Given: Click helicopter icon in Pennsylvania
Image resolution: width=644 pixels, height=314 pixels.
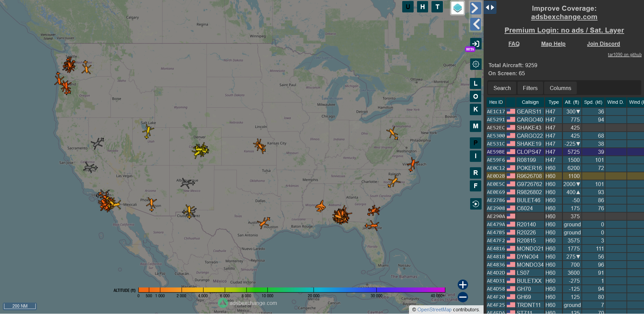Looking at the screenshot, I should pyautogui.click(x=392, y=133).
